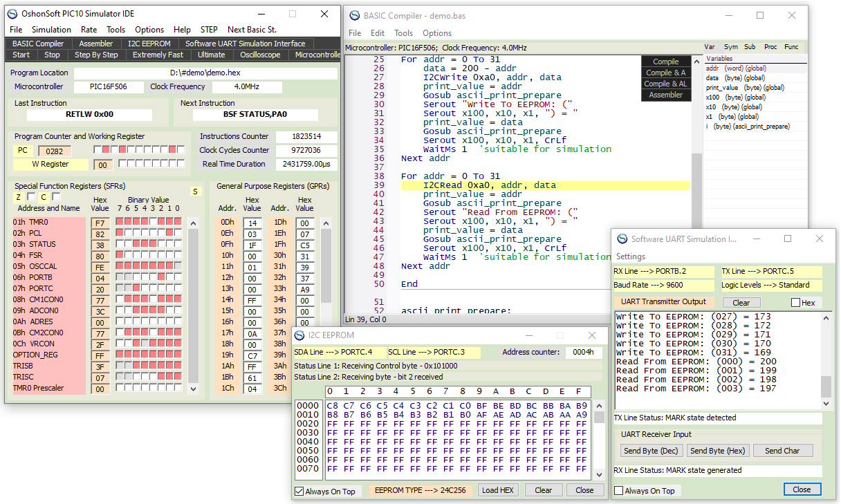Click the Clock Frequency 4.0MHz field
This screenshot has height=504, width=841.
coord(247,87)
